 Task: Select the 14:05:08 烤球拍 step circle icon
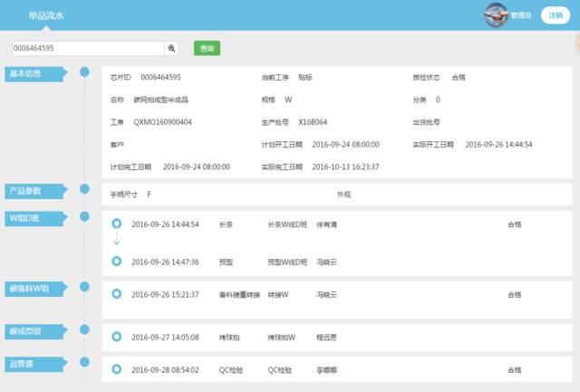click(116, 337)
